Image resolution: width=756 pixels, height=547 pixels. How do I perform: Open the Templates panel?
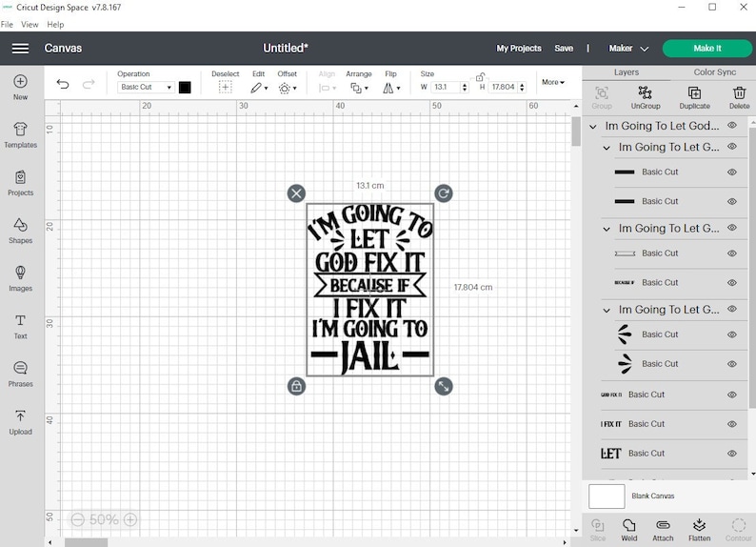pos(20,135)
